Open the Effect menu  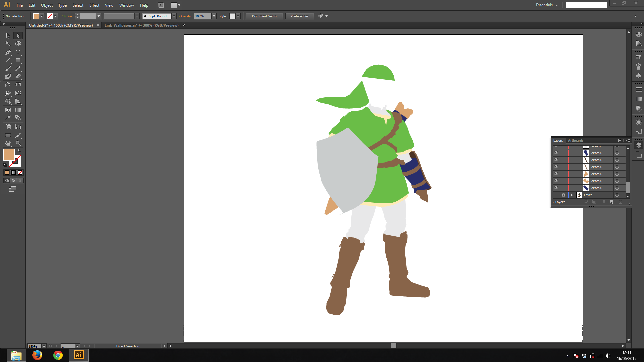(x=94, y=5)
